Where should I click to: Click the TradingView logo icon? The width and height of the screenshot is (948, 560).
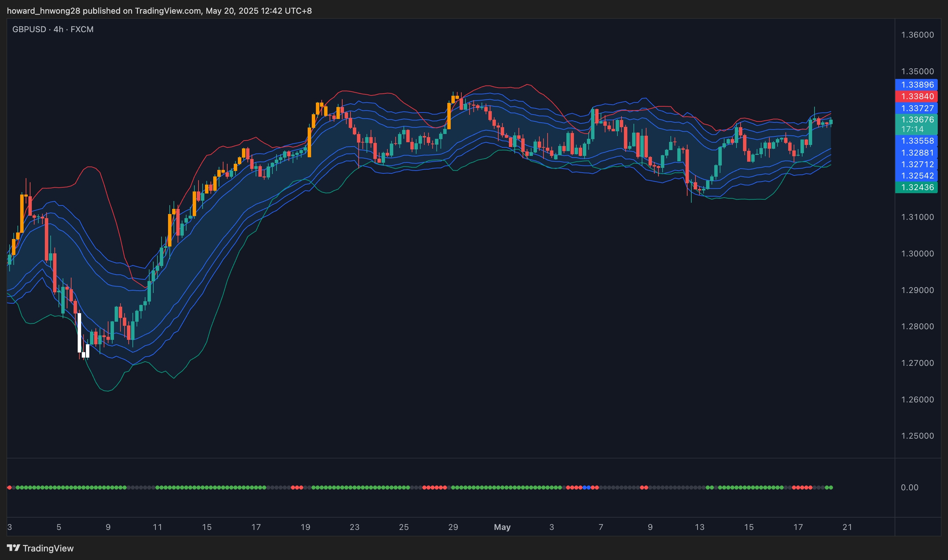(x=14, y=548)
